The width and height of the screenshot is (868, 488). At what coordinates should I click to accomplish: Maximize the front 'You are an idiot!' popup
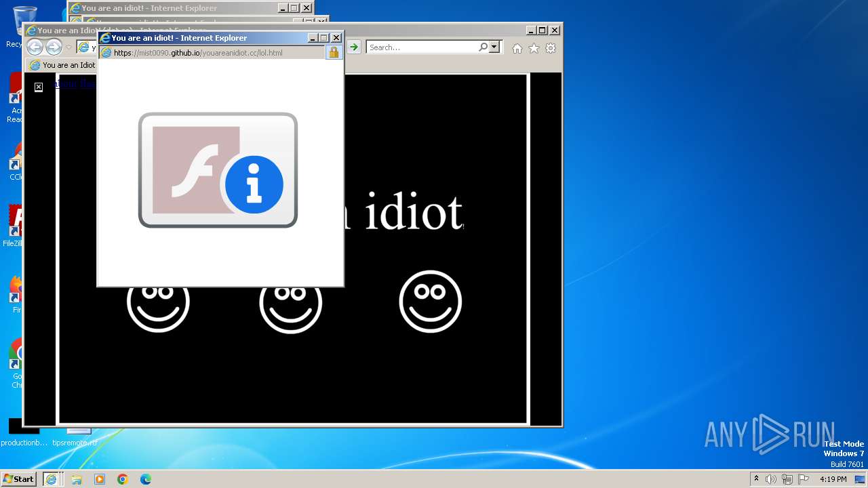point(324,38)
